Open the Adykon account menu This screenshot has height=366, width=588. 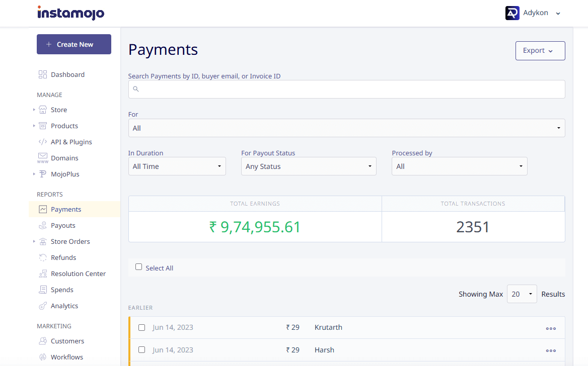[533, 13]
